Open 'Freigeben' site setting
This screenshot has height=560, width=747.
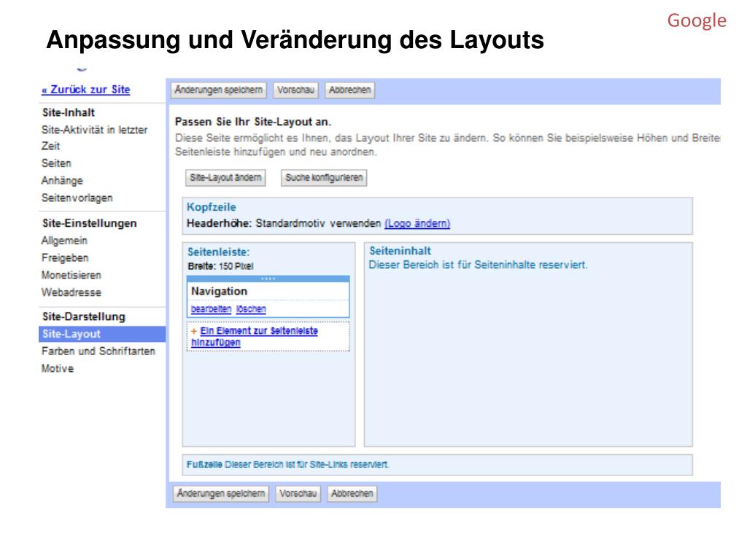tap(65, 258)
